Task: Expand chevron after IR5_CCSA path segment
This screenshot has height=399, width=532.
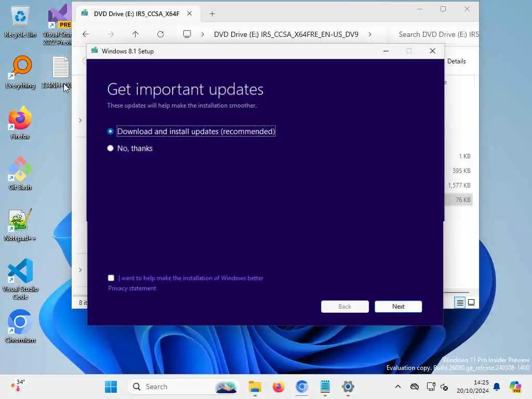Action: pyautogui.click(x=370, y=34)
